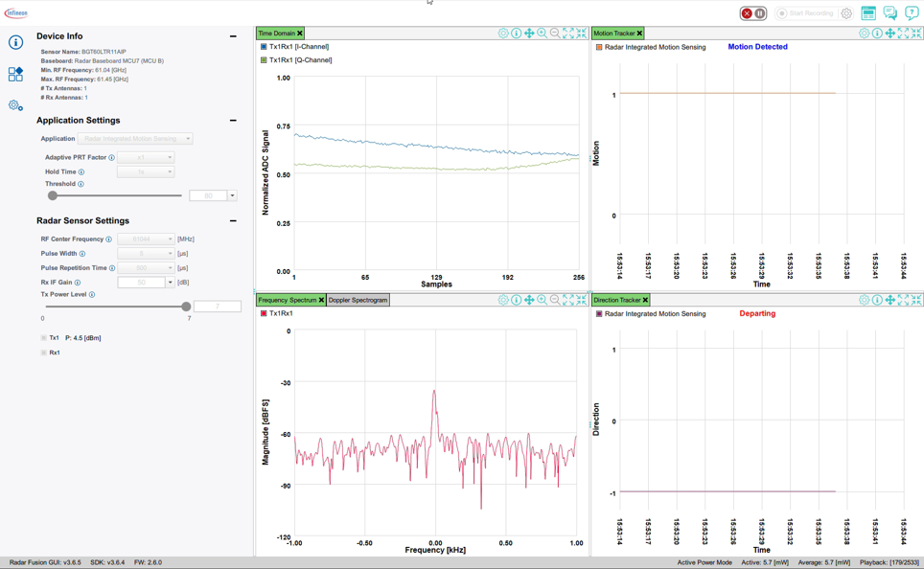Open the Device Info sidebar icon
The width and height of the screenshot is (924, 569).
pos(16,42)
